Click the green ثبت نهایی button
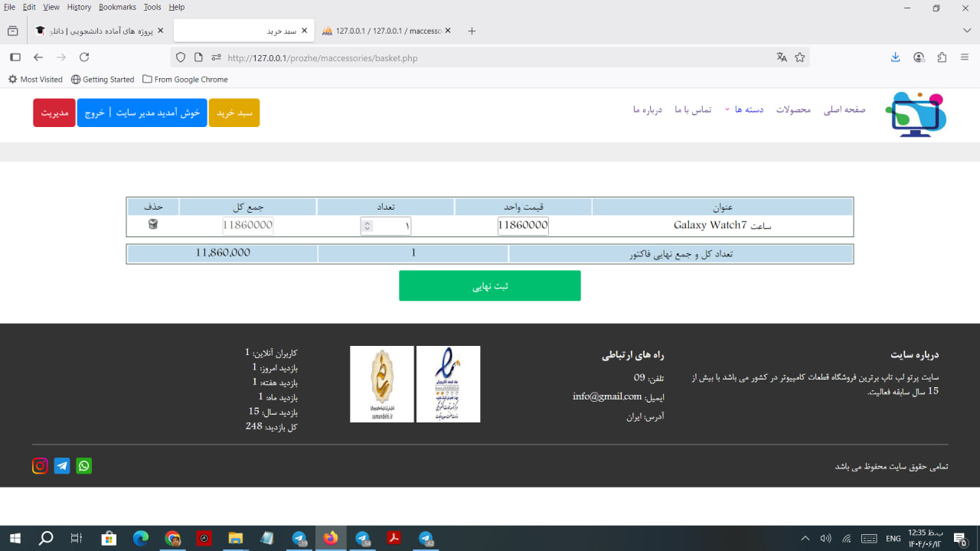Viewport: 980px width, 551px height. [489, 285]
